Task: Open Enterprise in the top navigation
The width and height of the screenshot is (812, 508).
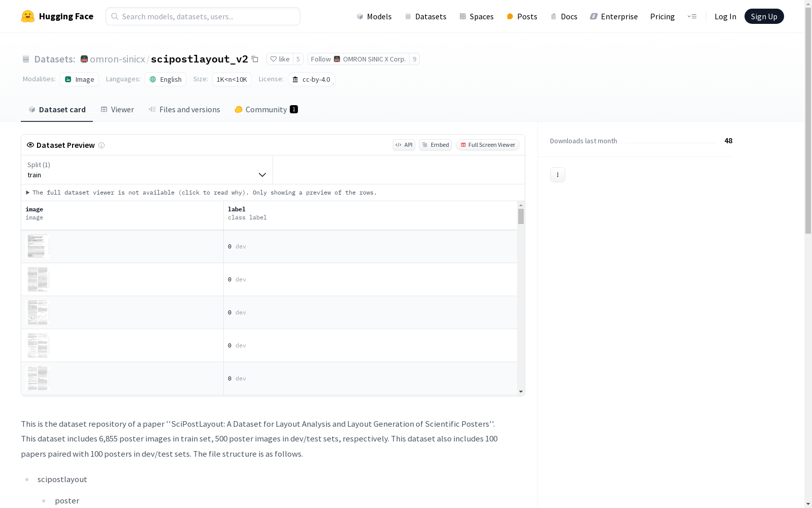Action: click(x=614, y=16)
